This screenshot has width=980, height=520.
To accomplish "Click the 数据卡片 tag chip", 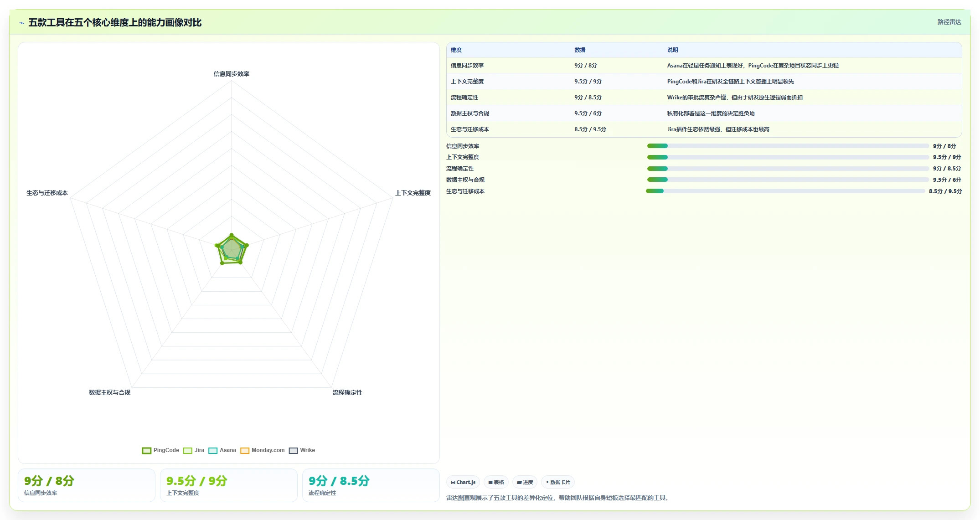I will click(558, 482).
